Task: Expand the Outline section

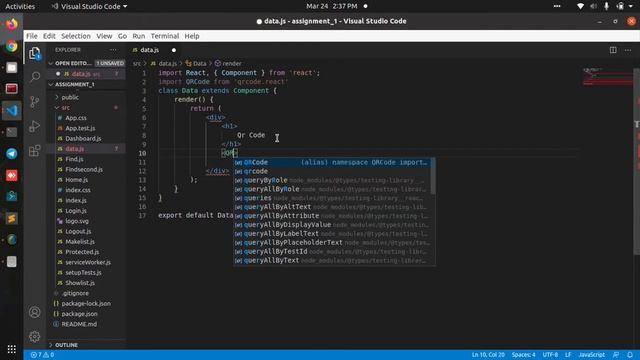Action: click(x=66, y=345)
